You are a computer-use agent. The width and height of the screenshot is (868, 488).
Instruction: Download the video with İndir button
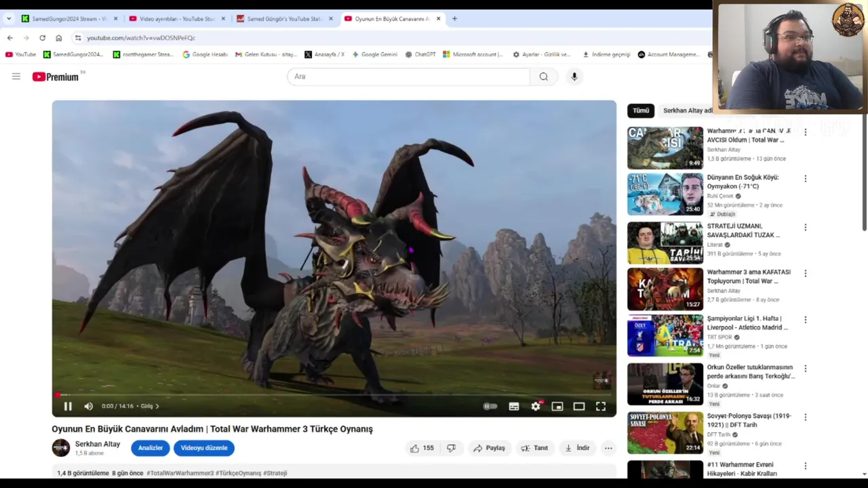(577, 448)
